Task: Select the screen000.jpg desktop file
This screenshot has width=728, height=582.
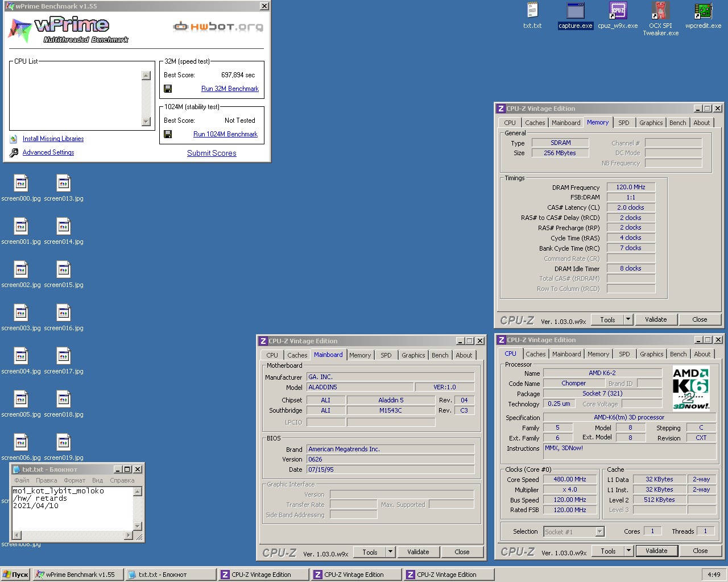Action: click(21, 188)
